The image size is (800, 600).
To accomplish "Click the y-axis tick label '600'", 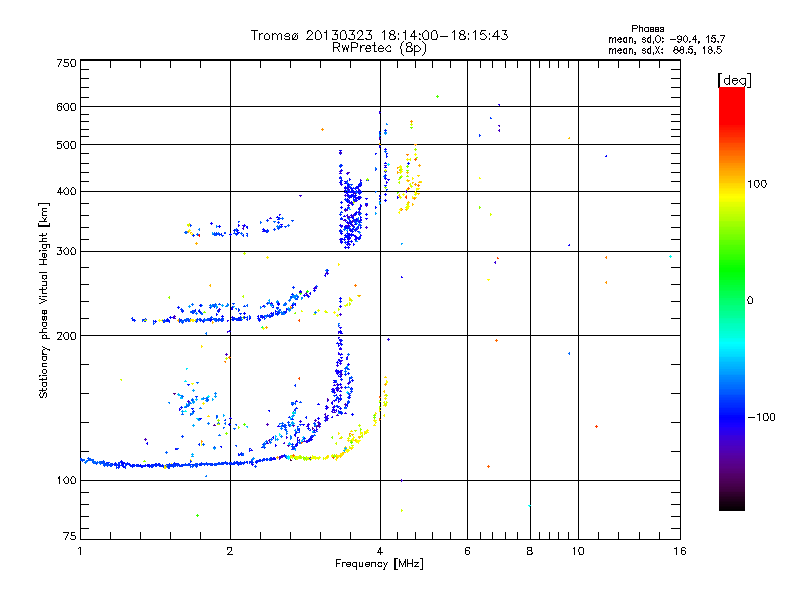I will point(66,107).
